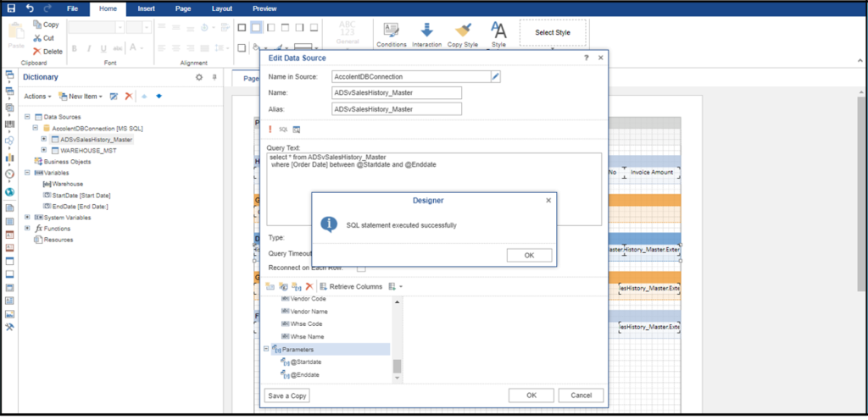Switch to the Insert ribbon tab
Viewport: 868px width, 420px height.
tap(146, 8)
